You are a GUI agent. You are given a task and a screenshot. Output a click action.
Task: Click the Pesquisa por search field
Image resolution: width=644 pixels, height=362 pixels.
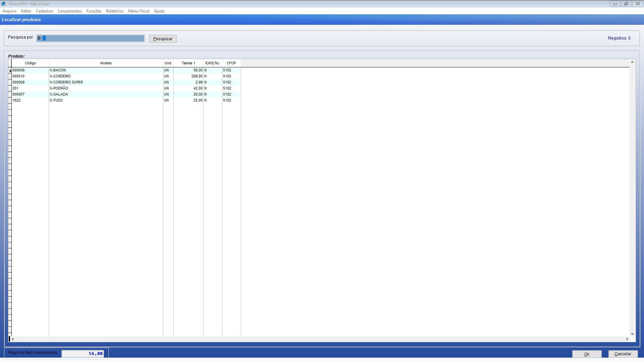pos(91,38)
